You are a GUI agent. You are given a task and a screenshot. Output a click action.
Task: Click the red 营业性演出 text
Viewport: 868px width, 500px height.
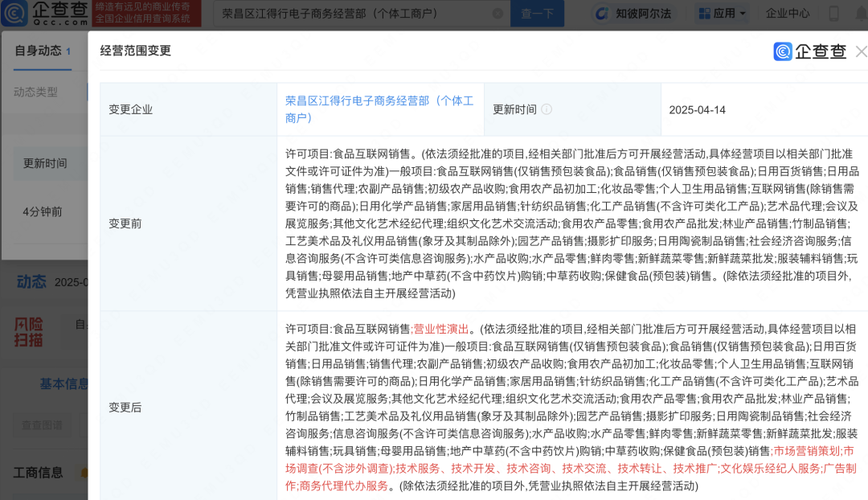441,329
